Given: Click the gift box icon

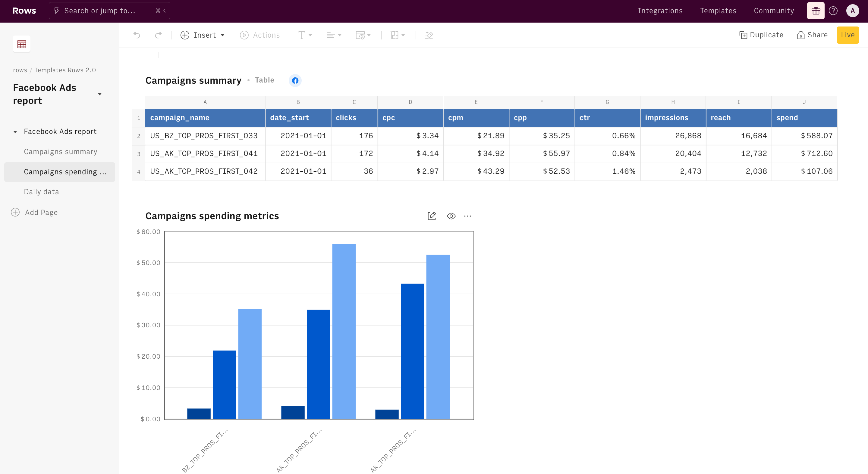Looking at the screenshot, I should (x=816, y=11).
